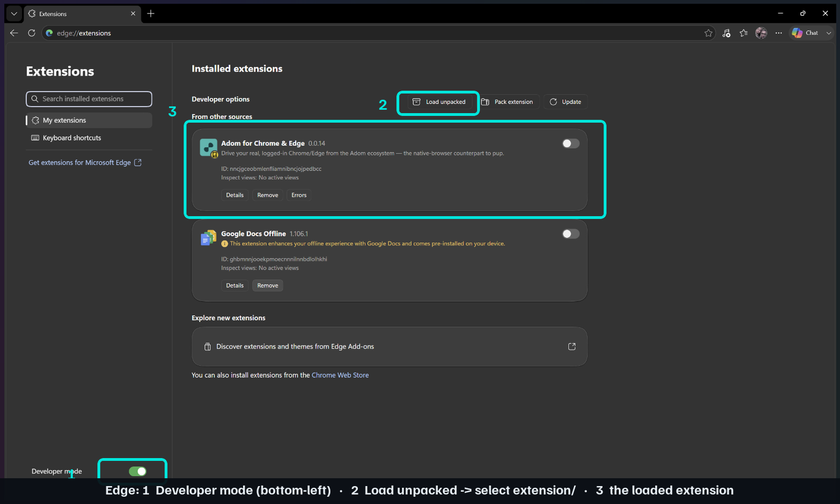Add page to favorites star icon
Viewport: 840px width, 504px height.
[708, 33]
